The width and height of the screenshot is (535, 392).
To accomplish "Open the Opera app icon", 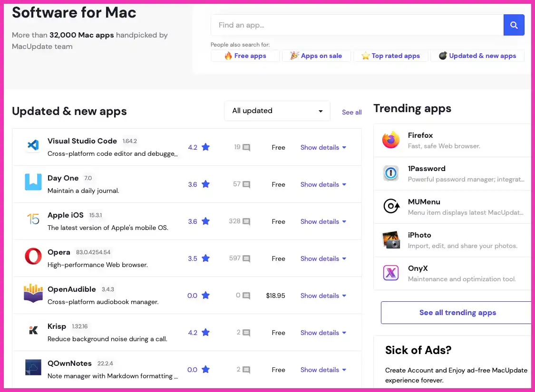I will pyautogui.click(x=33, y=256).
